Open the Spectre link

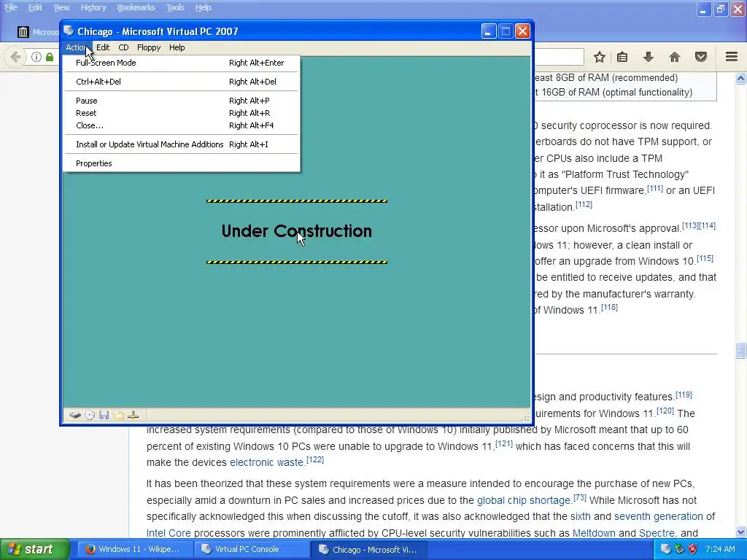657,533
